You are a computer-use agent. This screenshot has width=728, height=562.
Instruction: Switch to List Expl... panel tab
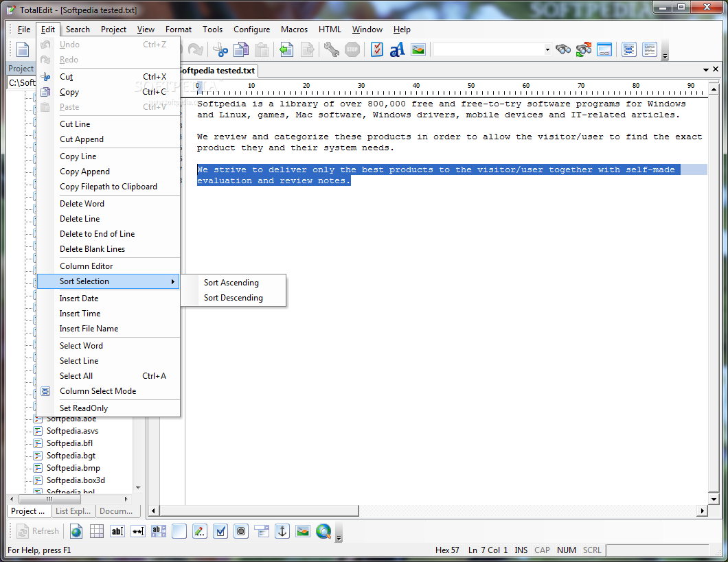click(x=73, y=511)
